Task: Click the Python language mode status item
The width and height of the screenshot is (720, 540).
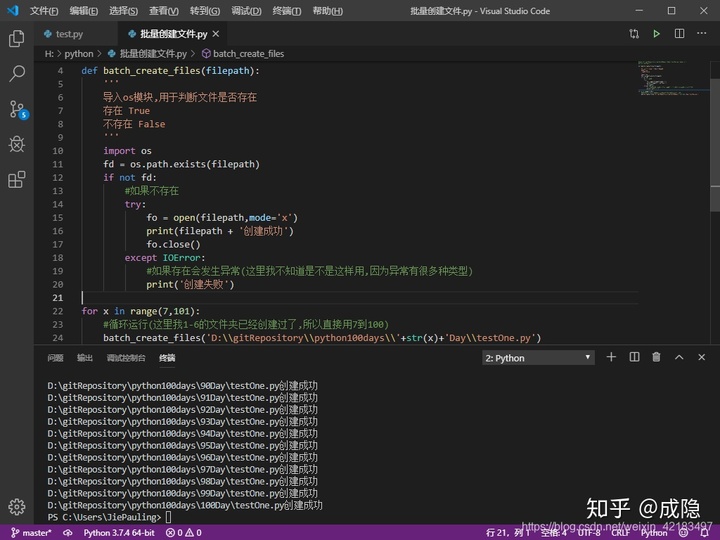Action: [654, 533]
